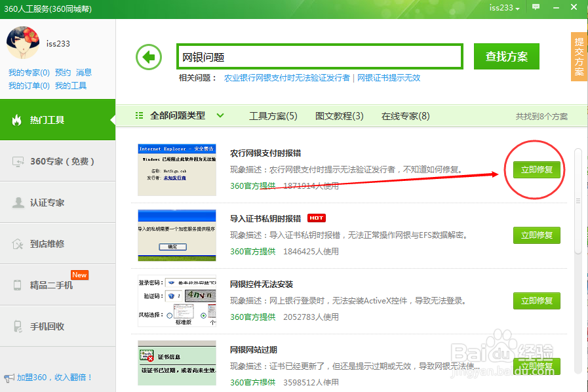Click the monitor icon beside 360专家
The height and width of the screenshot is (392, 588).
click(18, 161)
